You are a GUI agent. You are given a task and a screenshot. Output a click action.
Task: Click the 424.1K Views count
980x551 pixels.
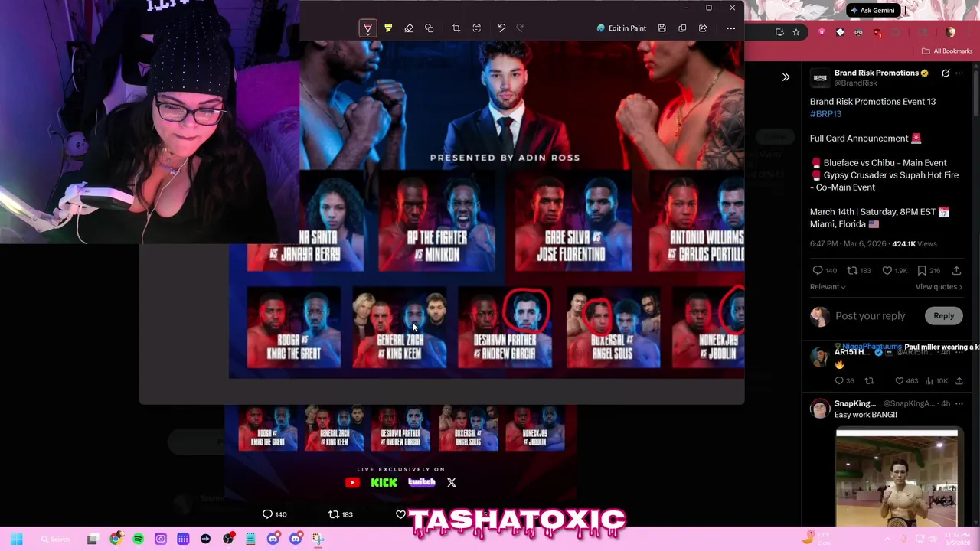(914, 243)
